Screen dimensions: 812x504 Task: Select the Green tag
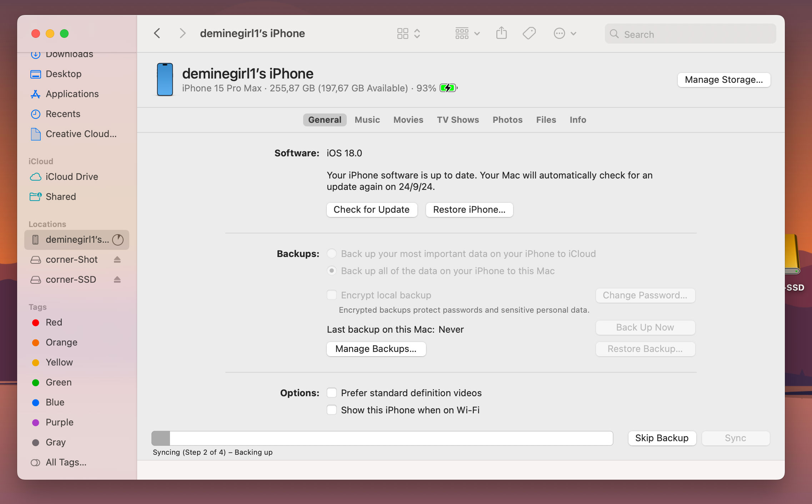click(x=77, y=382)
